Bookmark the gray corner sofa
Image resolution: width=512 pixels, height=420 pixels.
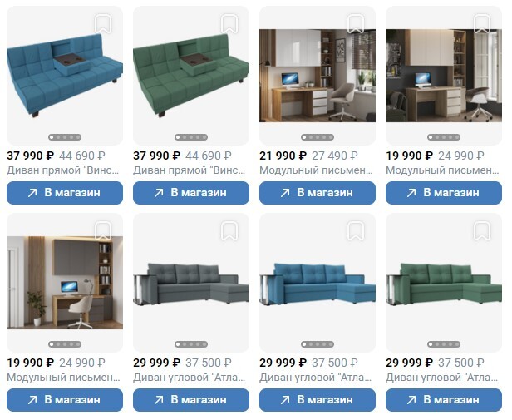pyautogui.click(x=229, y=230)
